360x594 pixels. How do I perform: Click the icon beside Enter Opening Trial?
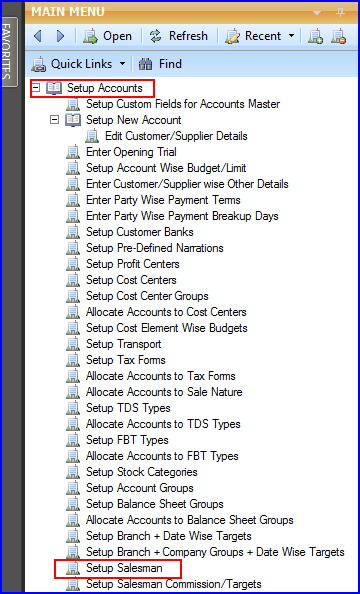point(73,152)
